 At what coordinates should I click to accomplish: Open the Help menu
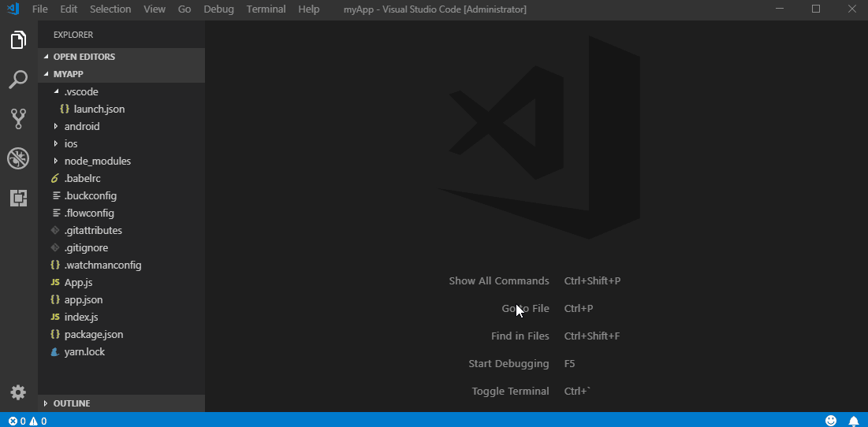pyautogui.click(x=309, y=9)
